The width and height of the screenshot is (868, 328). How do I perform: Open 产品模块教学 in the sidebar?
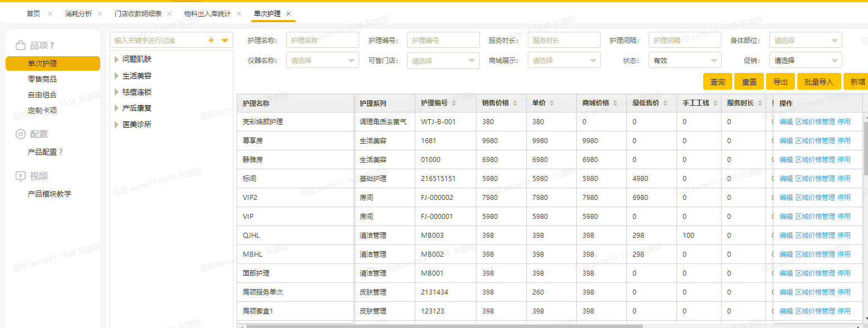point(50,194)
